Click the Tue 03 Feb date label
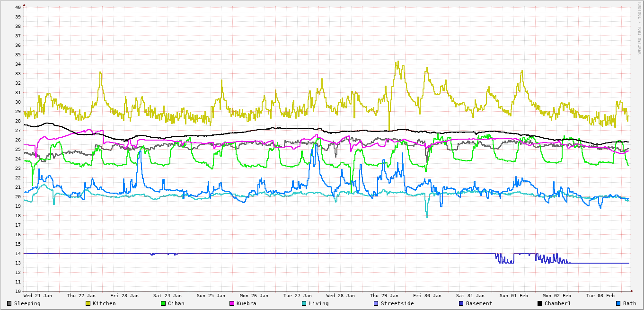 [x=600, y=295]
